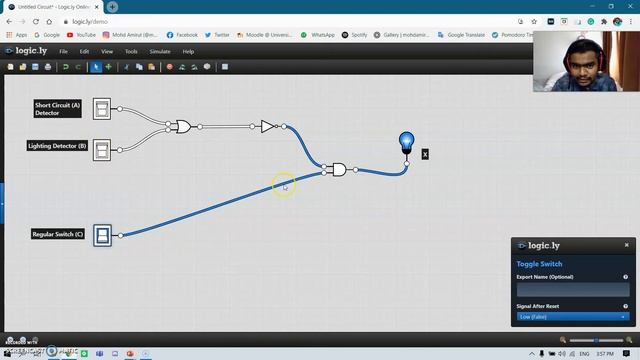640x360 pixels.
Task: Toggle the Short Circuit (A) switch
Action: [102, 109]
